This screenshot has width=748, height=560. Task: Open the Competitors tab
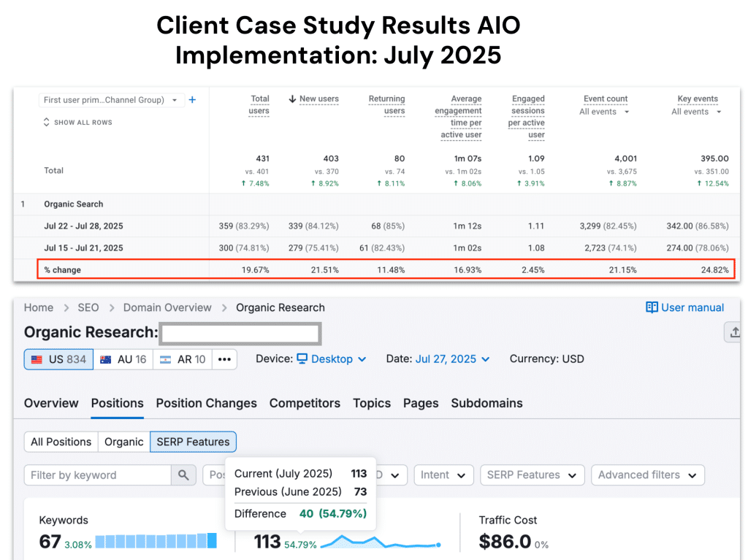click(x=305, y=403)
